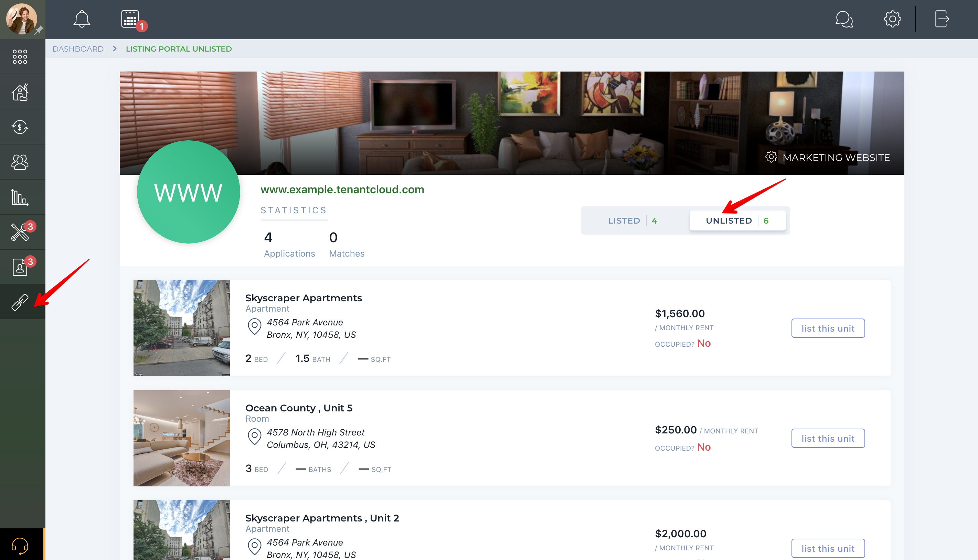Click the STATISTICS heading
The image size is (978, 560).
click(x=294, y=210)
